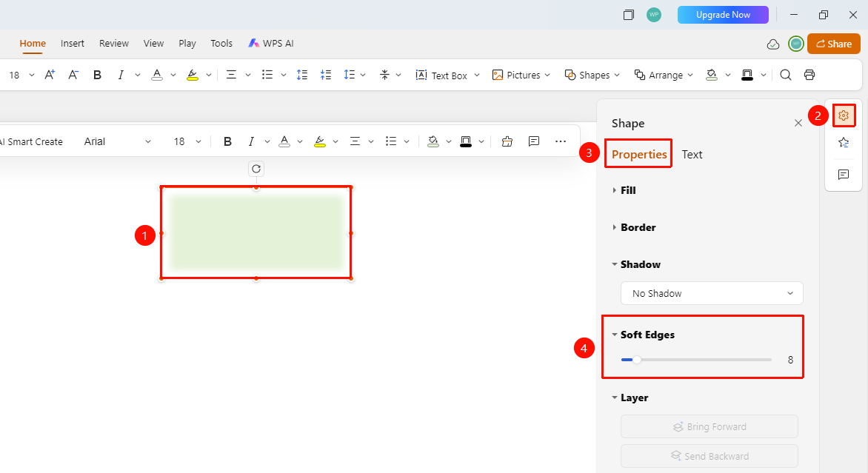
Task: Open the comments icon in right sidebar
Action: click(x=844, y=175)
